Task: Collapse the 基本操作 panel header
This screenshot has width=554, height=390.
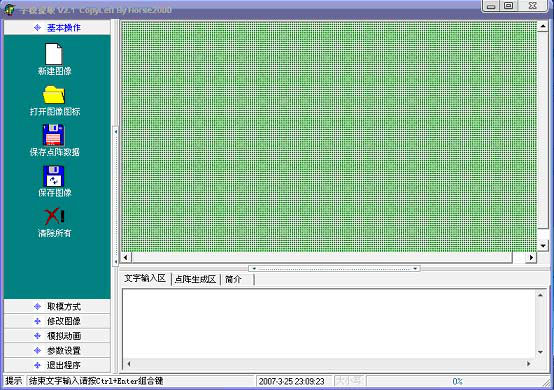Action: pyautogui.click(x=57, y=28)
